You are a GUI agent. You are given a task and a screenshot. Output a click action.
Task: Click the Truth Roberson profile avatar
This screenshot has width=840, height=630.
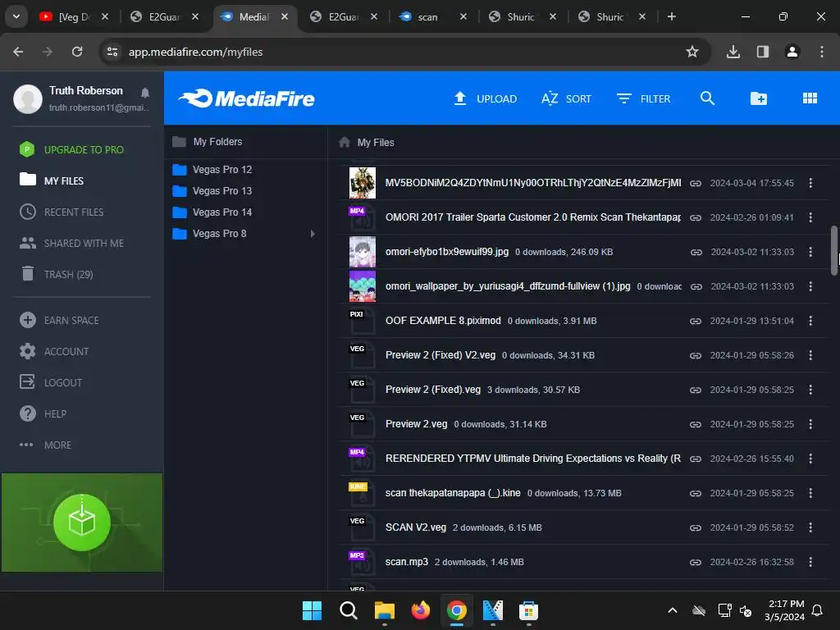coord(28,98)
